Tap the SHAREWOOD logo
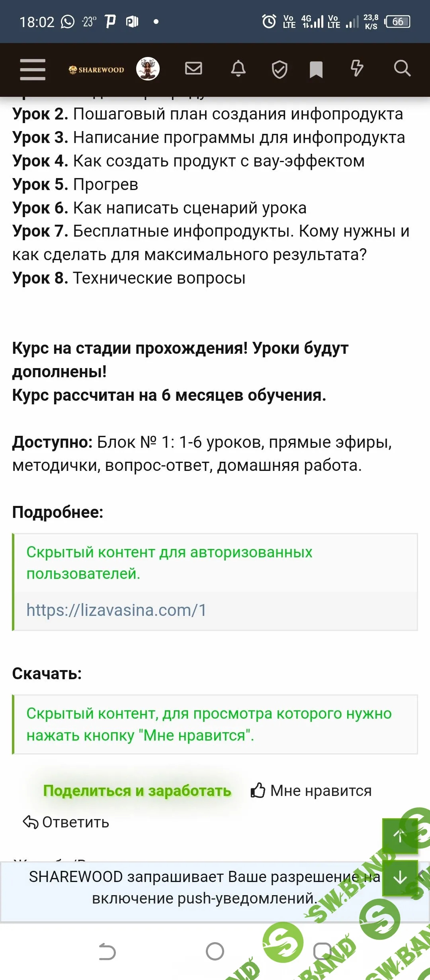Viewport: 430px width, 980px height. [x=96, y=70]
